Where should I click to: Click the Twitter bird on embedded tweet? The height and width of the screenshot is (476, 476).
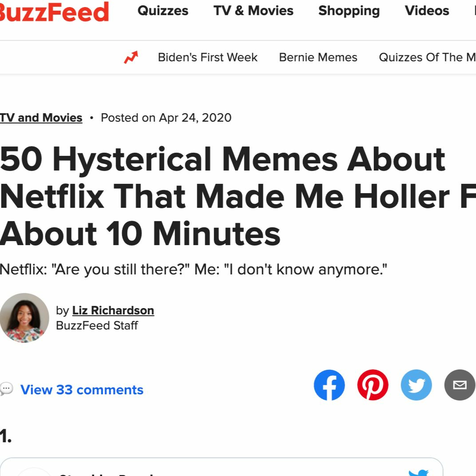click(419, 473)
